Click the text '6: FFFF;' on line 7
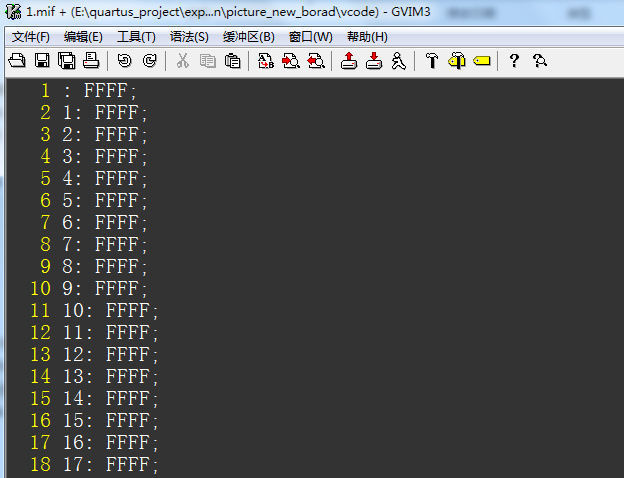This screenshot has width=624, height=478. click(105, 222)
